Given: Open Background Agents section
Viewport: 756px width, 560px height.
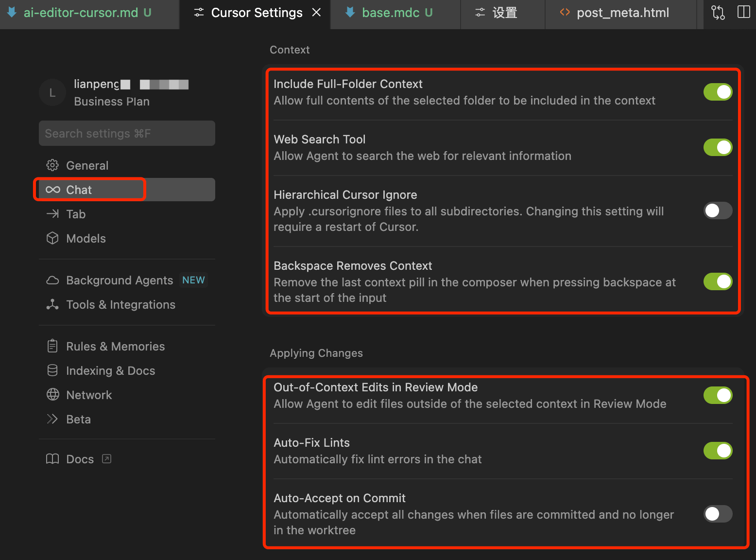Looking at the screenshot, I should click(x=127, y=280).
